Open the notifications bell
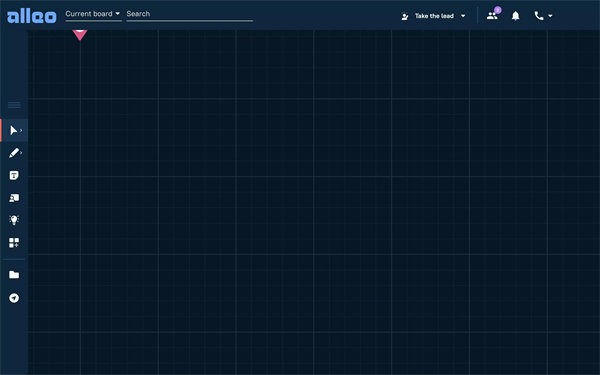Screen dimensions: 600x375 pos(515,16)
